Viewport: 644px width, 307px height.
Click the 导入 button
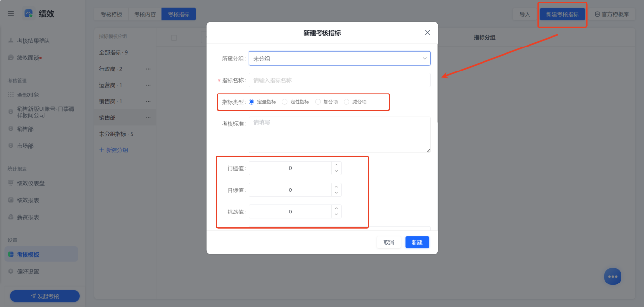pos(525,14)
